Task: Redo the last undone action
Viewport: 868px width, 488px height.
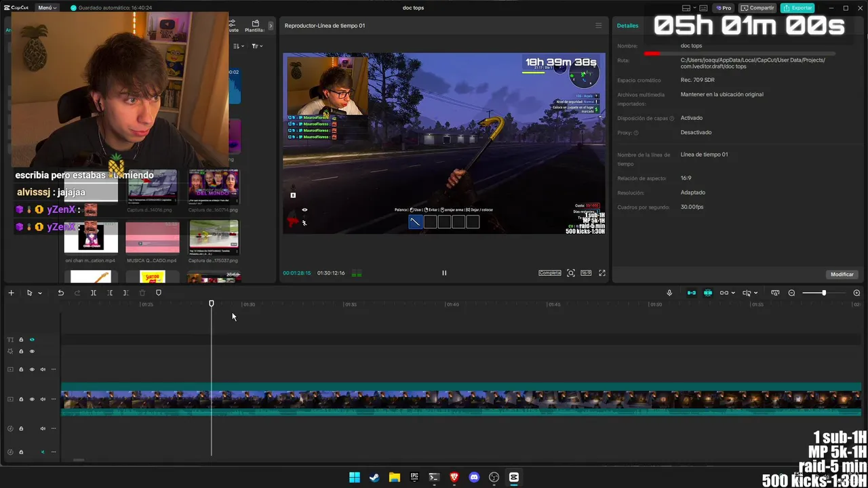Action: [77, 293]
